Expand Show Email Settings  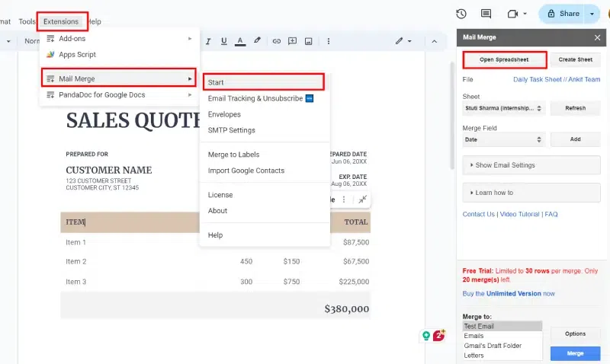pyautogui.click(x=531, y=165)
